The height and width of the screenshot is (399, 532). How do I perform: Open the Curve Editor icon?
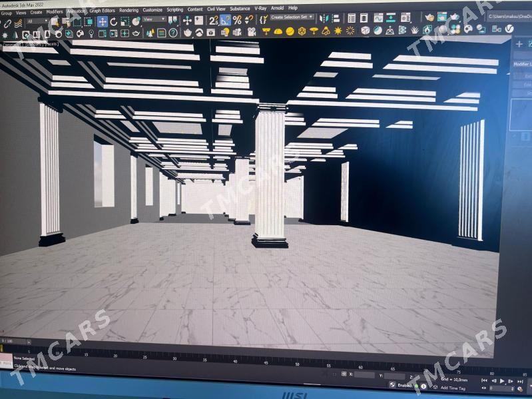tap(378, 17)
